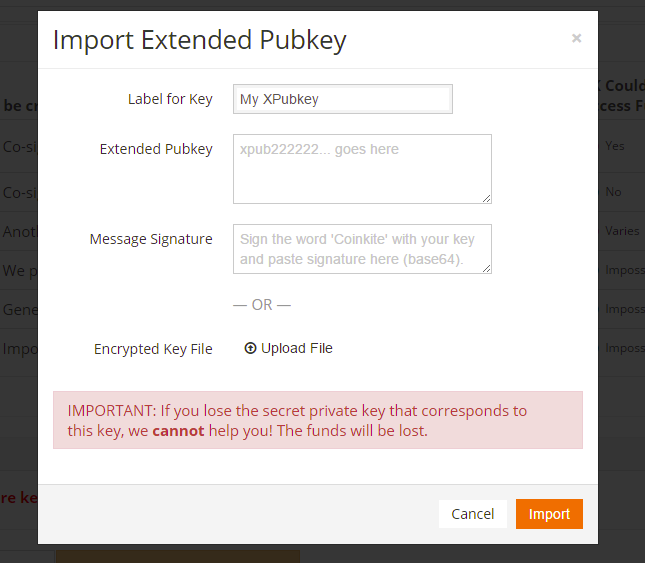The height and width of the screenshot is (563, 645).
Task: Click the 'Encrypted Key File' label
Action: (153, 349)
